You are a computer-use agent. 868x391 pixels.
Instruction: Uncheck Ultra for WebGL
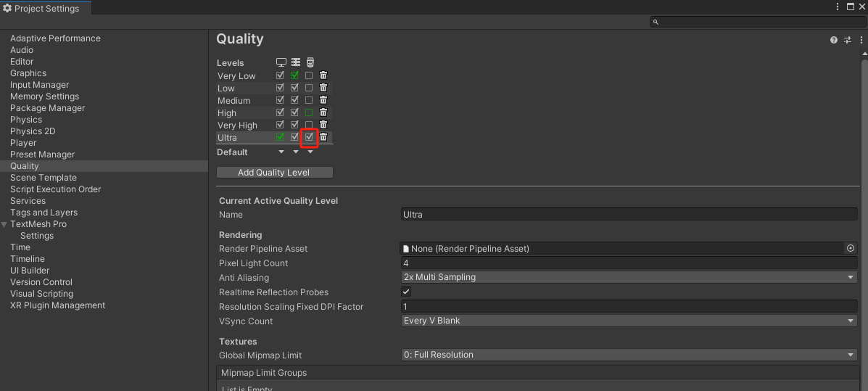(x=309, y=137)
